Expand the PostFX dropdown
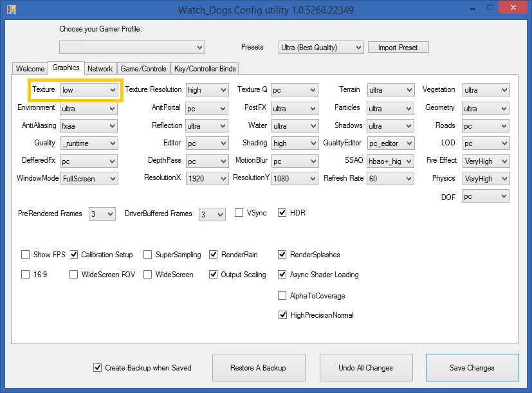Image resolution: width=532 pixels, height=393 pixels. [295, 109]
